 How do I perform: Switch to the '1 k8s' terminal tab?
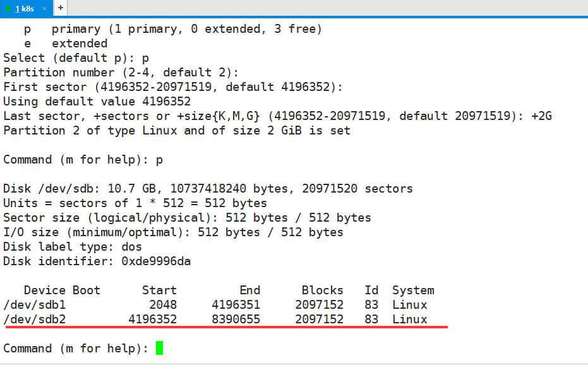[x=24, y=9]
